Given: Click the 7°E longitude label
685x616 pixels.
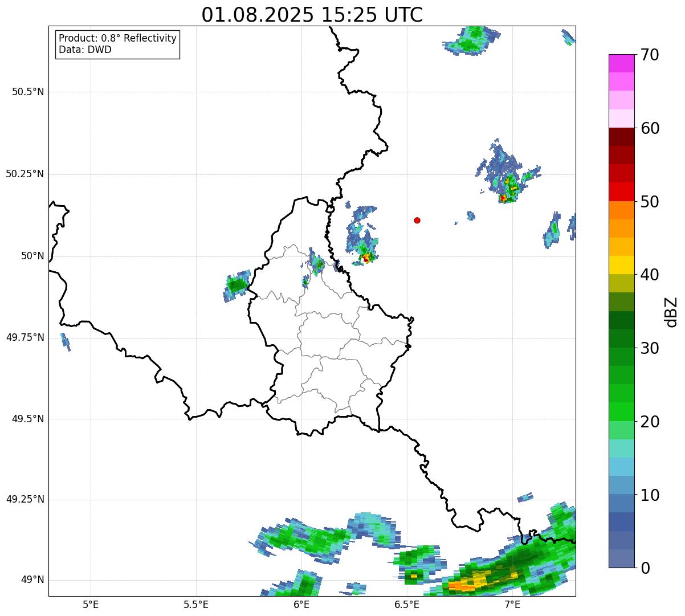Looking at the screenshot, I should [x=512, y=604].
